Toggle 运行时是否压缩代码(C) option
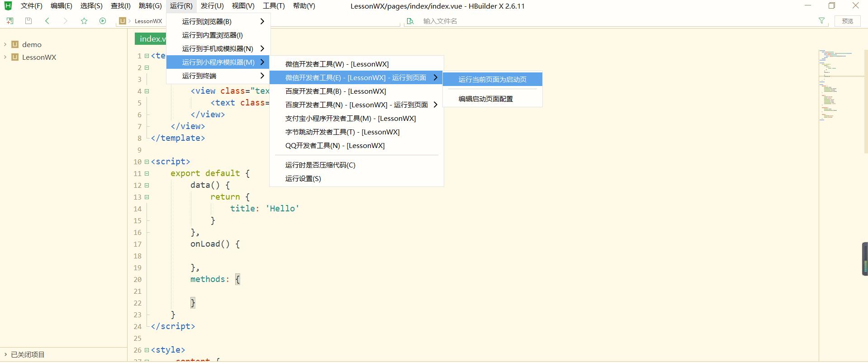Viewport: 868px width, 363px height. (356, 165)
